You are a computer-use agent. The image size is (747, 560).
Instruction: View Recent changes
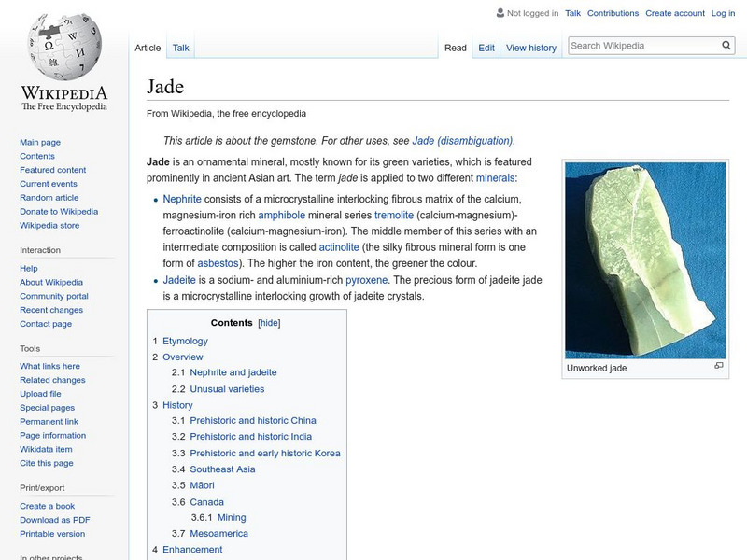point(51,310)
